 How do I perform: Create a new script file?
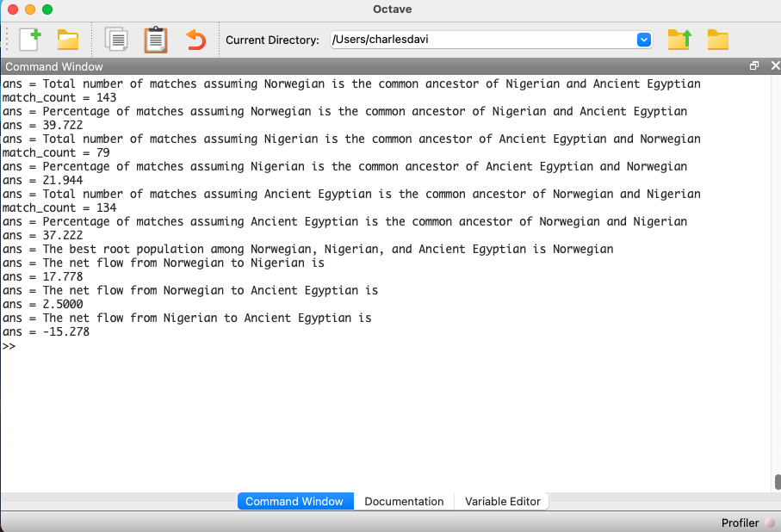pos(30,40)
